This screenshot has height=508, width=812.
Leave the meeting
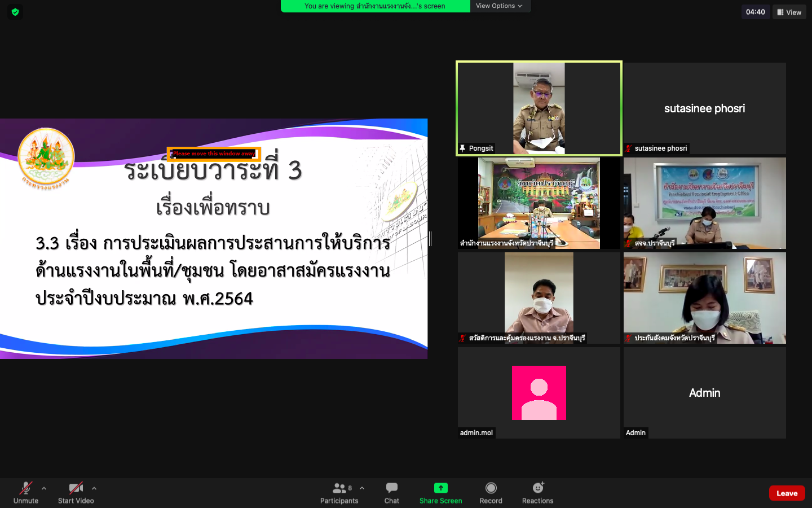point(787,493)
